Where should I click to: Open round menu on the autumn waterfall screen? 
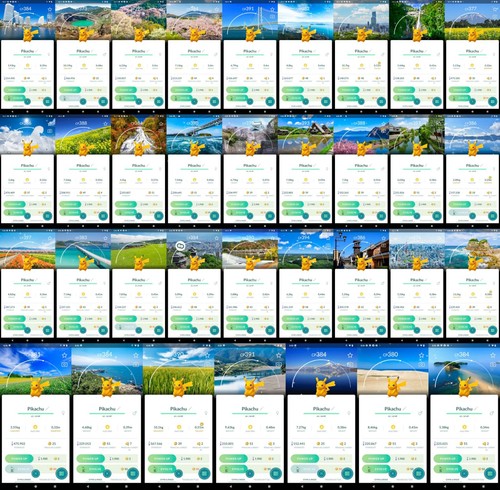pyautogui.click(x=159, y=216)
